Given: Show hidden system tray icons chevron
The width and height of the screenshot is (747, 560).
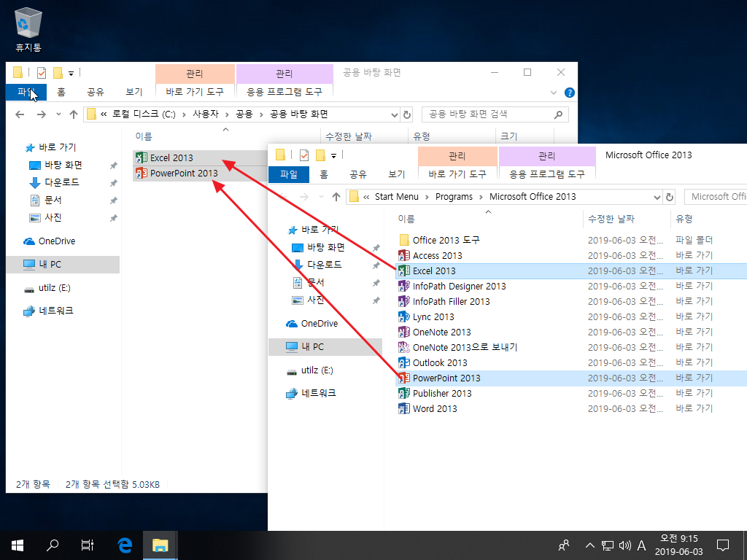Looking at the screenshot, I should click(x=589, y=545).
